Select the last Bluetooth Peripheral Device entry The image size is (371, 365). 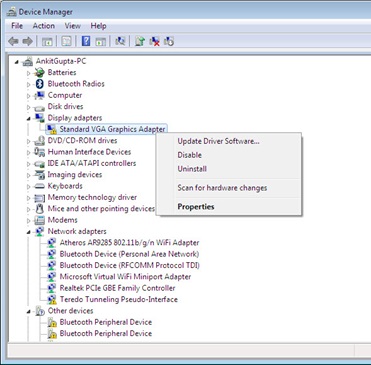[106, 333]
